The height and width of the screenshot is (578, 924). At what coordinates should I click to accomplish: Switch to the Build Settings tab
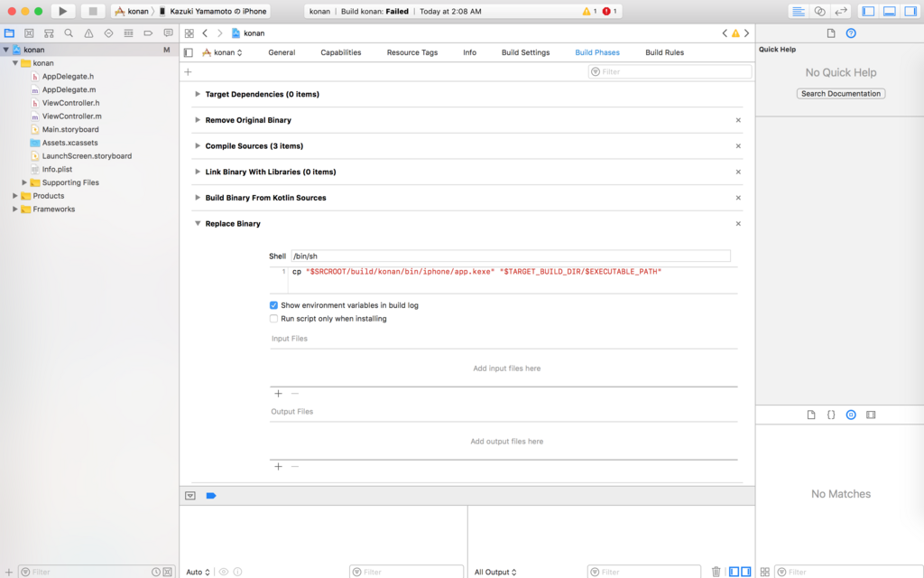coord(526,52)
